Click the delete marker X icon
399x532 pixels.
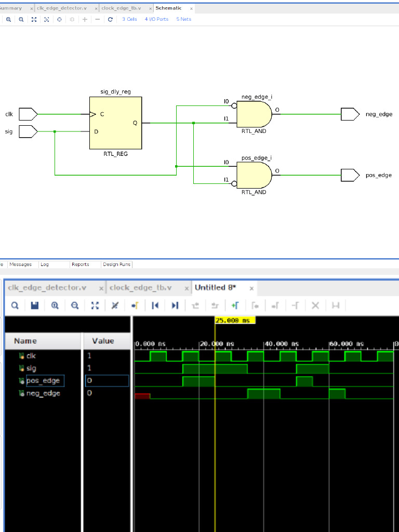pos(315,305)
